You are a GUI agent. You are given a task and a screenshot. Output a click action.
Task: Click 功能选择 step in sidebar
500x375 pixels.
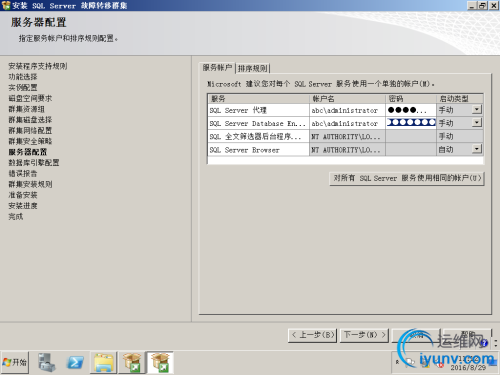pyautogui.click(x=23, y=77)
